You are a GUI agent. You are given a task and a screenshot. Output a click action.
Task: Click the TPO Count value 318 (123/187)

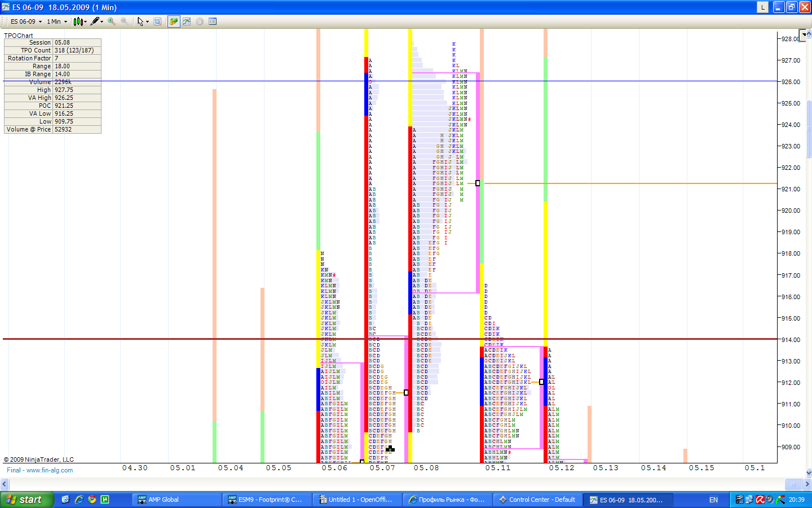click(77, 50)
